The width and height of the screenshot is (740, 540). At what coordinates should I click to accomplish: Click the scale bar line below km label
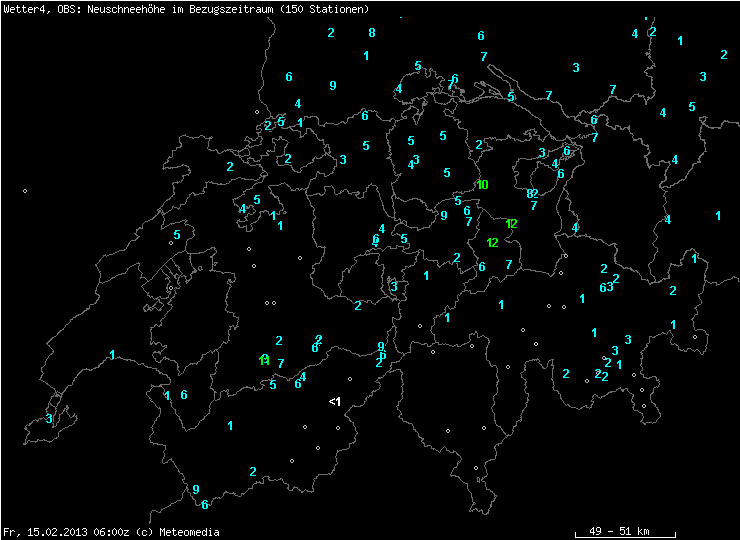coord(625,537)
